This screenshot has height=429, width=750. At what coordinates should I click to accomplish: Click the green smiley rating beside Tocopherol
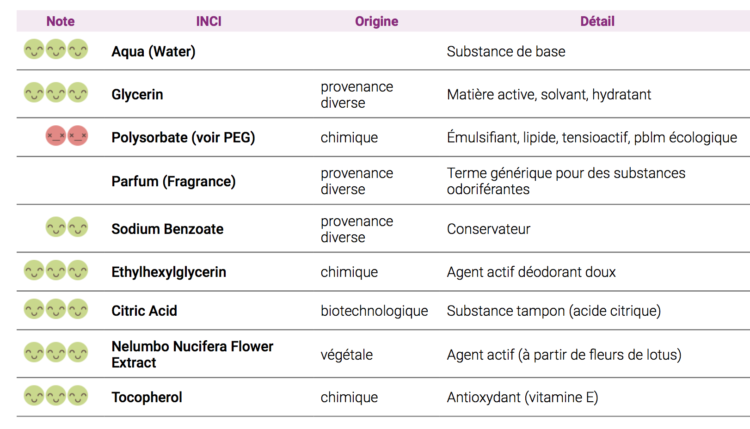coord(56,397)
